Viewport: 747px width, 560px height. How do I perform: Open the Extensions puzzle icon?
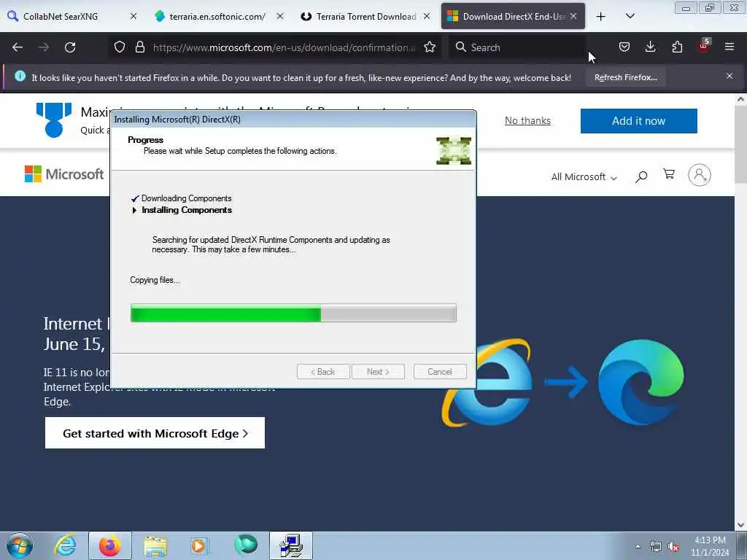677,47
